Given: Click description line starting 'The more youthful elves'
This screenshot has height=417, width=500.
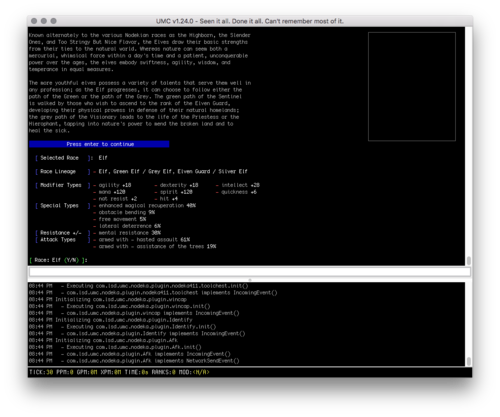Looking at the screenshot, I should tap(140, 83).
